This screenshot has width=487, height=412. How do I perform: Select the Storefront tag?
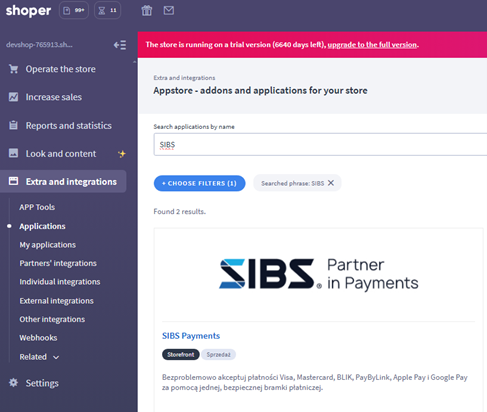pos(181,354)
